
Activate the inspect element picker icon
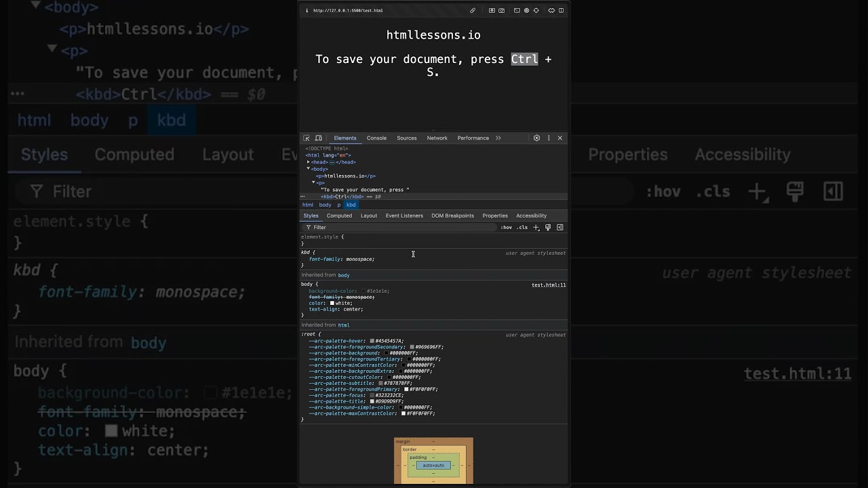[307, 138]
